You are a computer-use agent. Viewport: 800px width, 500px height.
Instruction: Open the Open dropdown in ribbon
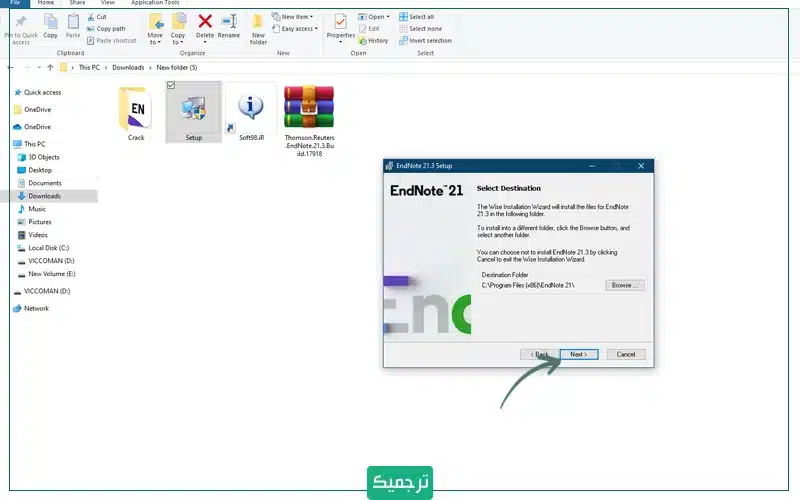click(373, 17)
